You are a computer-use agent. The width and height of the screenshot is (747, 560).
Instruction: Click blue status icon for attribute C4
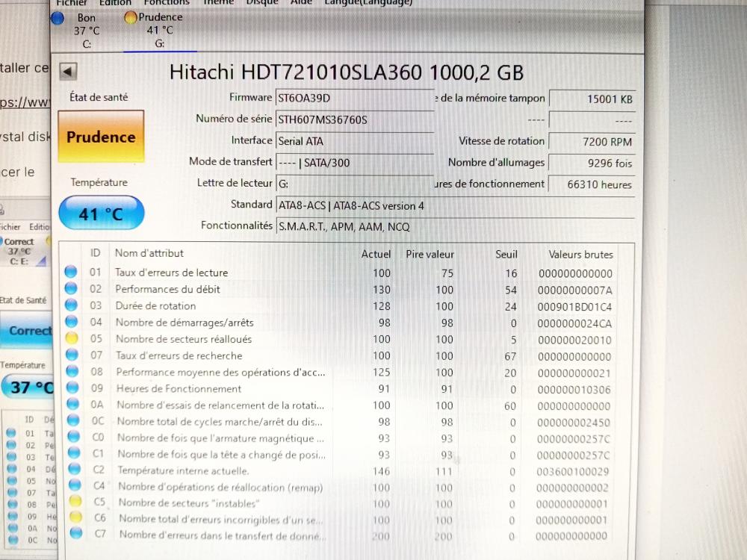75,485
